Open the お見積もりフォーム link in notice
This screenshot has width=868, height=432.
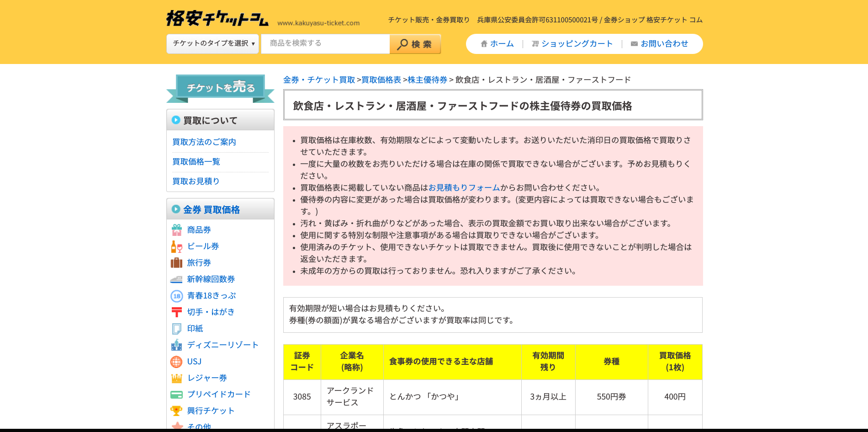(464, 188)
